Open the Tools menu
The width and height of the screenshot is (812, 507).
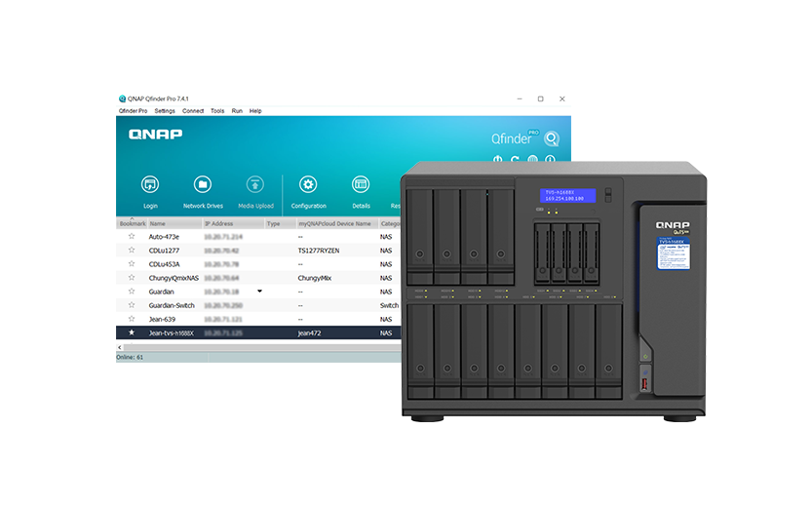pyautogui.click(x=217, y=111)
